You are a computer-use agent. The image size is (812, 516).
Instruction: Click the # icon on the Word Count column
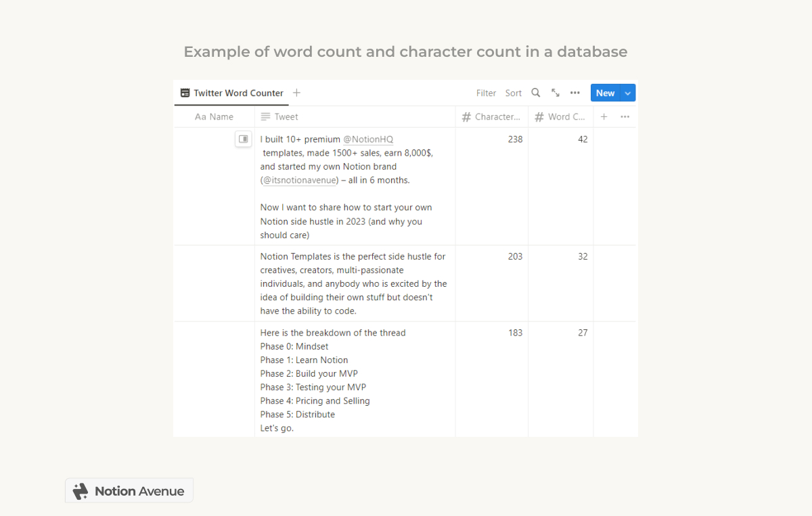tap(539, 116)
